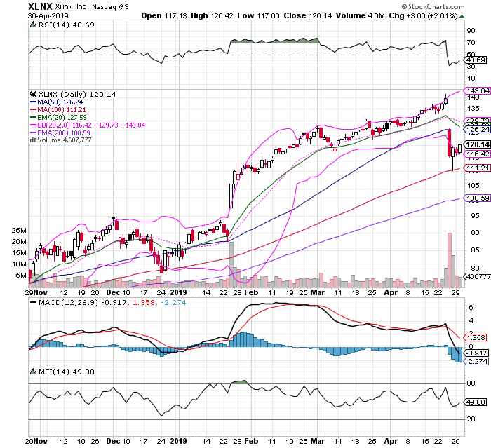This screenshot has height=448, width=491.
Task: Click the MFI(14) 49.00 legend text
Action: click(x=66, y=372)
